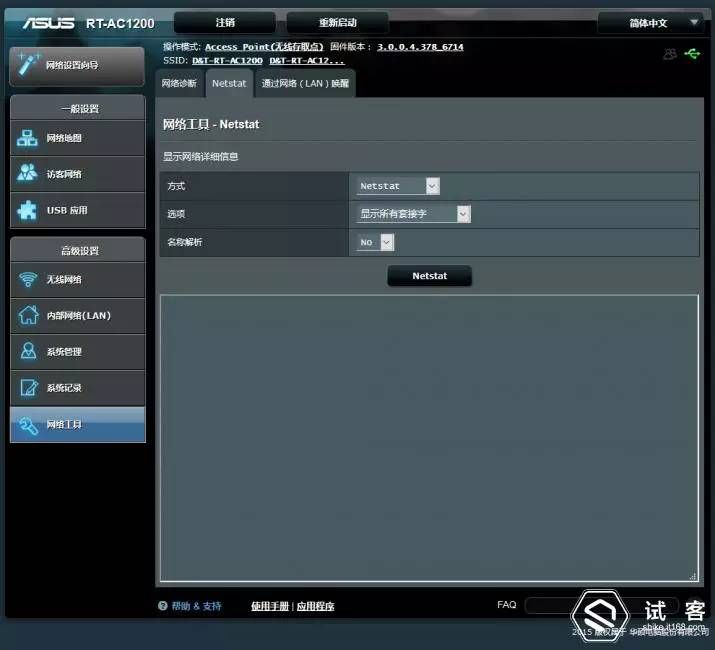Screen dimensions: 715x650
Task: Click the FAQ label
Action: [507, 605]
